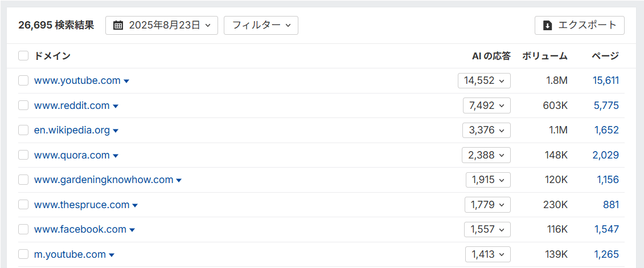Image resolution: width=644 pixels, height=268 pixels.
Task: Open the m.youtube.com domain link
Action: pyautogui.click(x=70, y=254)
